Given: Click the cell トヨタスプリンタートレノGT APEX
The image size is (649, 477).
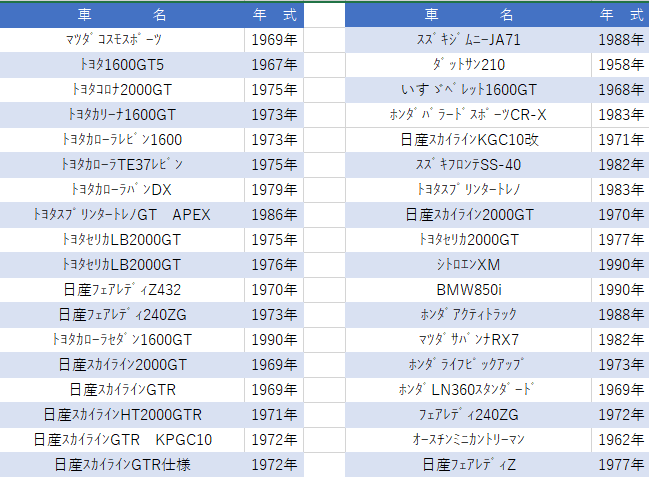Looking at the screenshot, I should click(122, 215).
